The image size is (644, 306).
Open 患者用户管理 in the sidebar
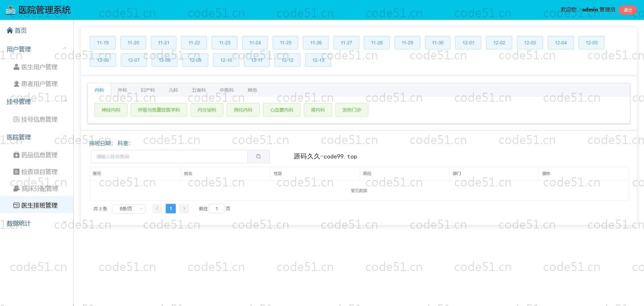pyautogui.click(x=37, y=84)
